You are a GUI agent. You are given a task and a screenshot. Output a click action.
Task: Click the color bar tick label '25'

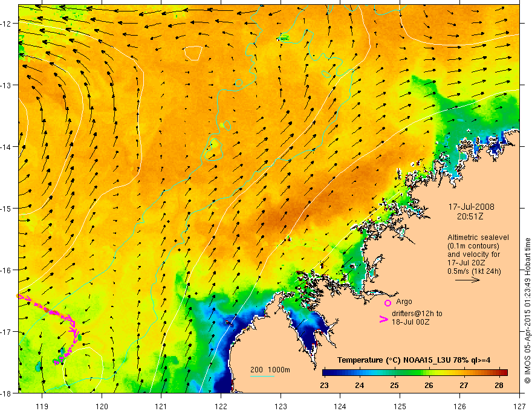pos(394,385)
